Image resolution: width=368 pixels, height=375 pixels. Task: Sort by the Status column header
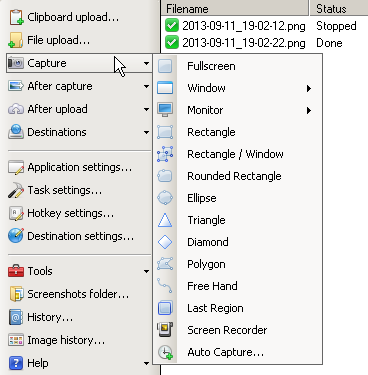pyautogui.click(x=339, y=8)
